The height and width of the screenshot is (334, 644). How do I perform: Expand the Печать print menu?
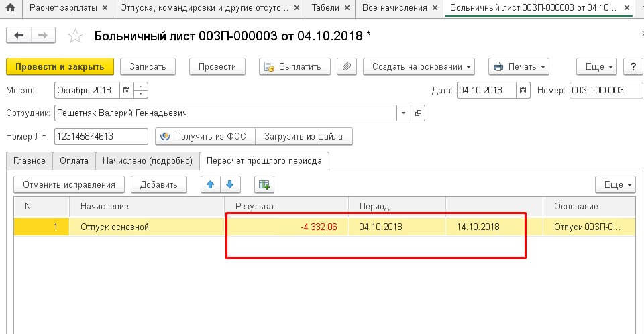tap(519, 66)
